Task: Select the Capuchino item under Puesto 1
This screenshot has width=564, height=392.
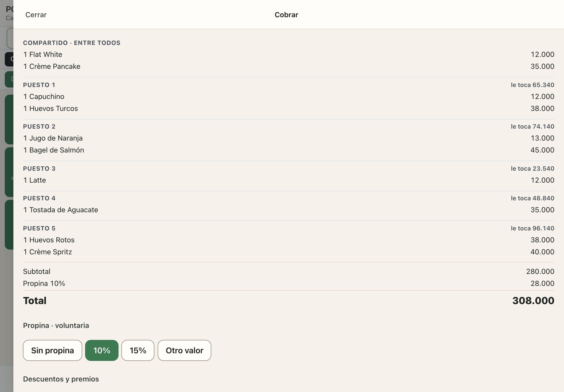Action: point(288,97)
